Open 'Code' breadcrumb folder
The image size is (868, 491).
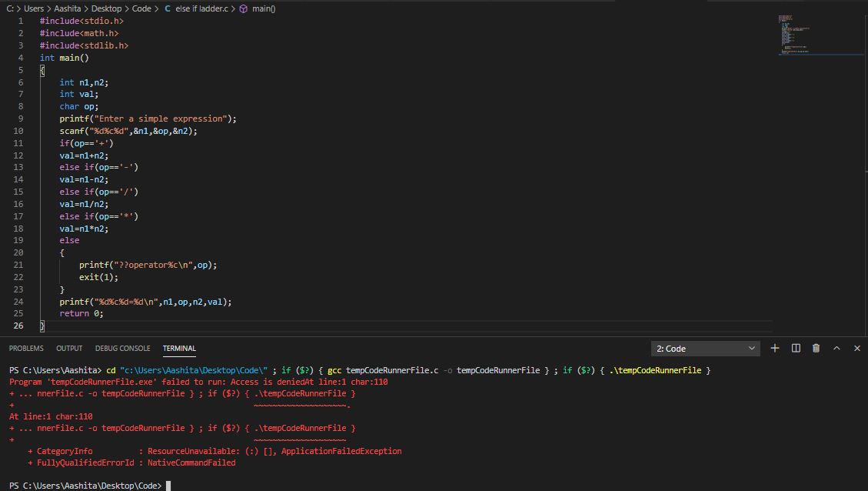pyautogui.click(x=141, y=8)
